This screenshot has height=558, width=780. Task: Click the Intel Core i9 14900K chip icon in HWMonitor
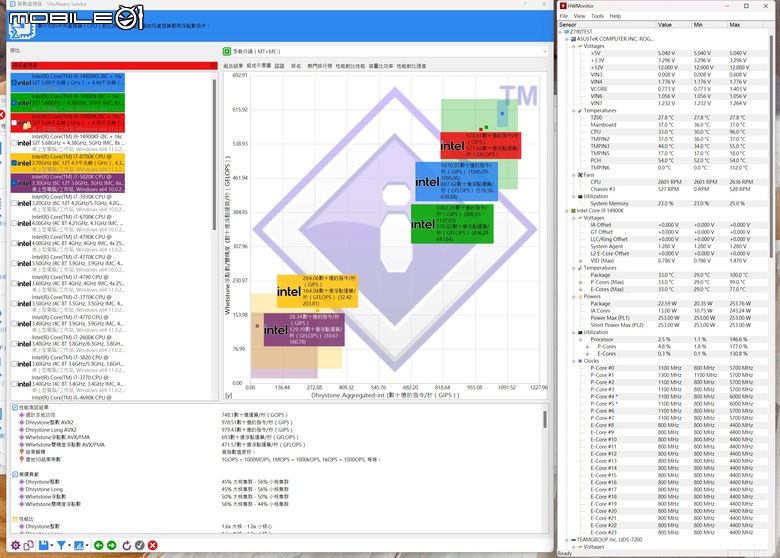tap(573, 211)
